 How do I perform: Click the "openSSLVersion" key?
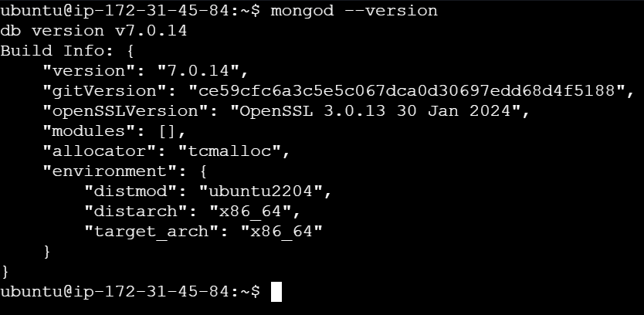click(x=126, y=111)
